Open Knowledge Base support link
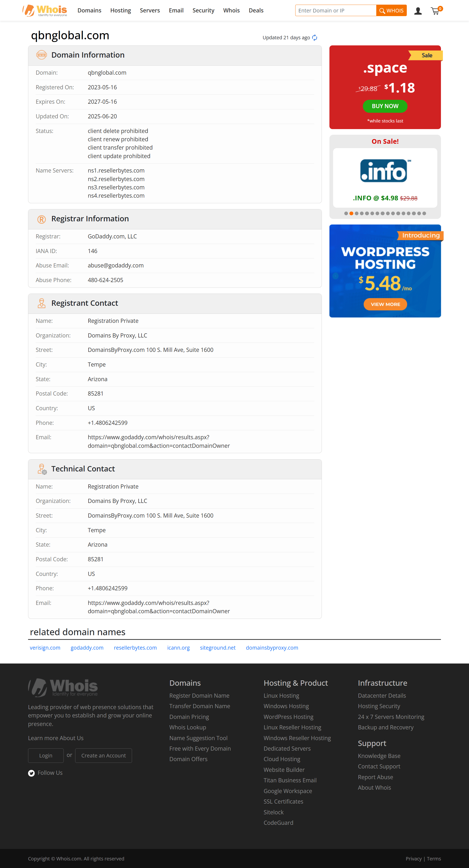 click(x=379, y=756)
